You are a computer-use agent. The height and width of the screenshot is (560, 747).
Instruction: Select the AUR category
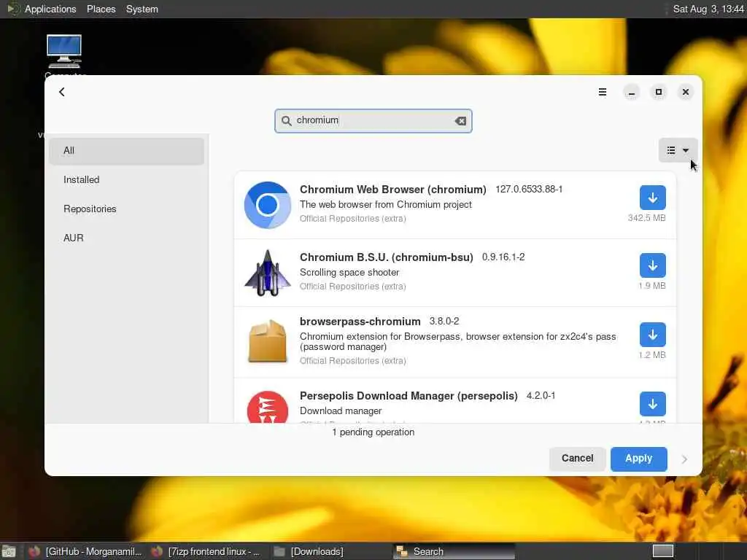pos(126,238)
